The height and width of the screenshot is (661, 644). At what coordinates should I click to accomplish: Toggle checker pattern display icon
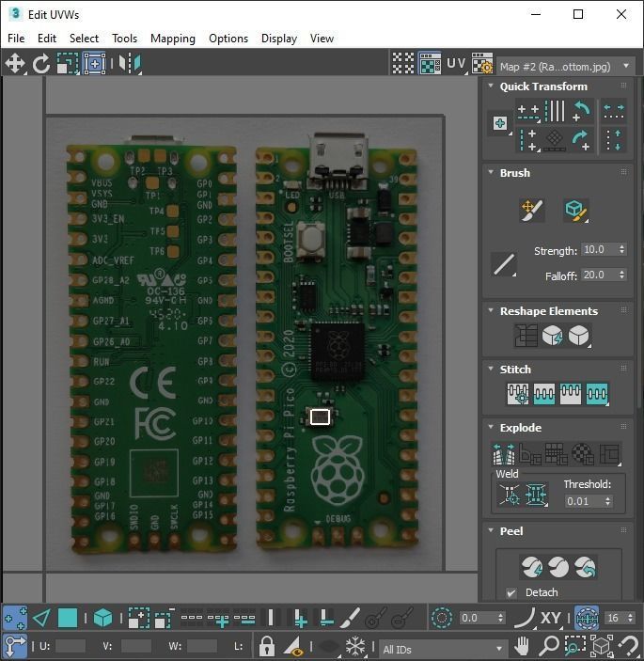coord(403,64)
